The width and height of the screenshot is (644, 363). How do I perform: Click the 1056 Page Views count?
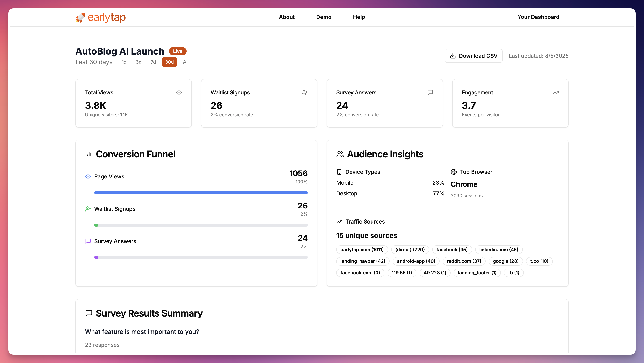298,173
